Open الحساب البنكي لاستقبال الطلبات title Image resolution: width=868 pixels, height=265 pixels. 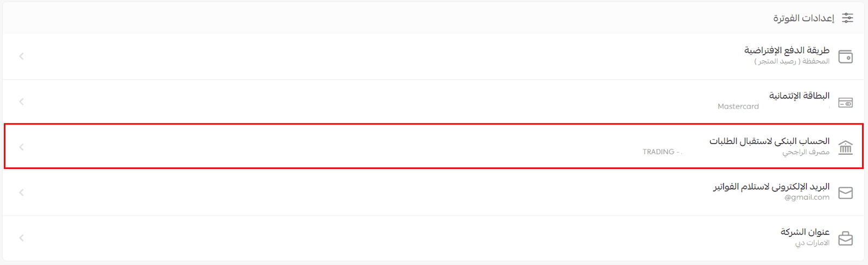[769, 141]
